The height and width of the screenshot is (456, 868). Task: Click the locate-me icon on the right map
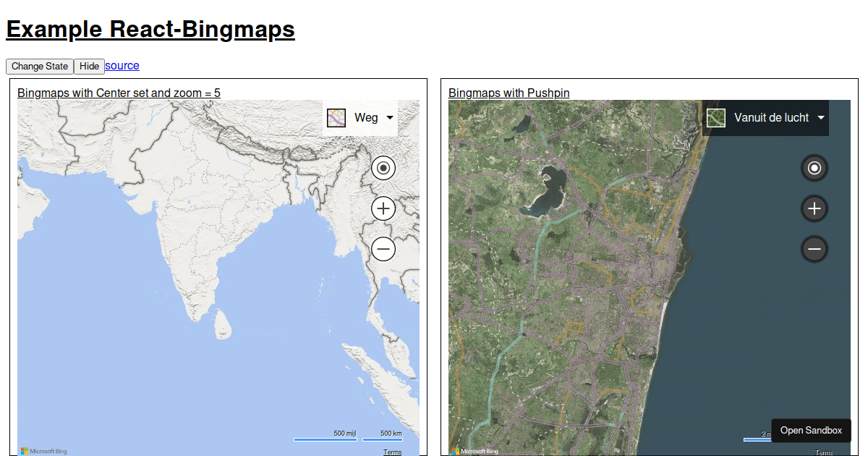point(814,168)
